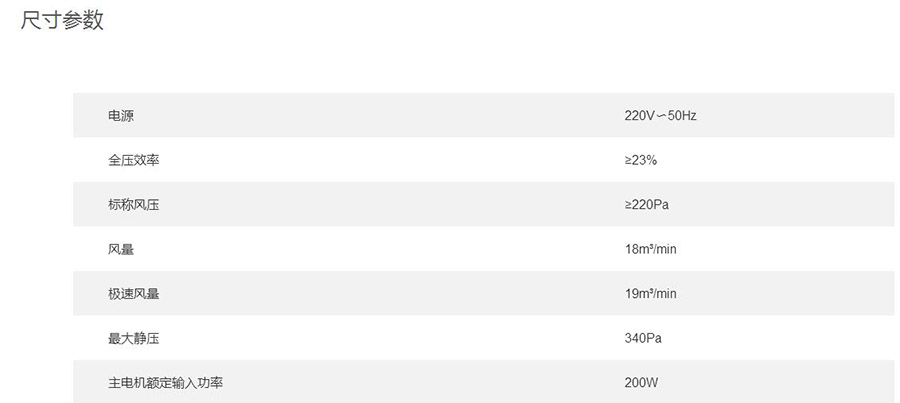Click the ≥23% value
Viewport: 900px width, 403px height.
[641, 160]
